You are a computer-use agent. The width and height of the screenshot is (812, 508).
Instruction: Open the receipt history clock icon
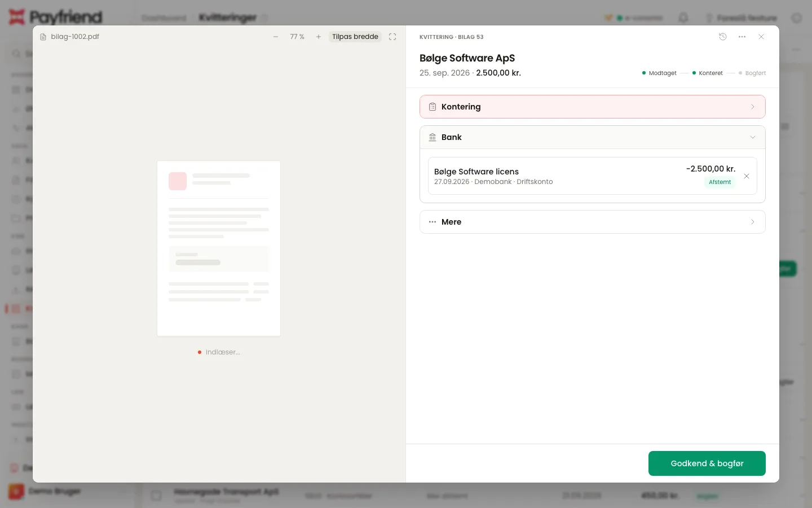(723, 37)
